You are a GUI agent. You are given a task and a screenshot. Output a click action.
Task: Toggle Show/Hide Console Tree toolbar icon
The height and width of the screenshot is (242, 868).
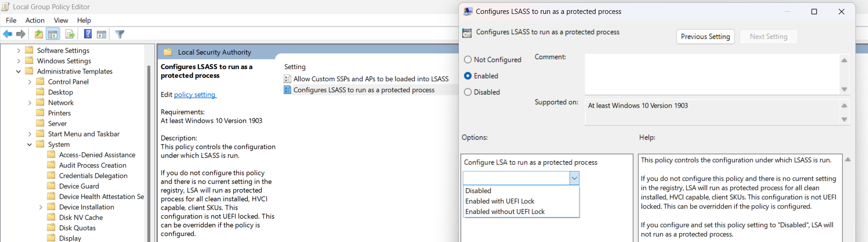[x=53, y=34]
